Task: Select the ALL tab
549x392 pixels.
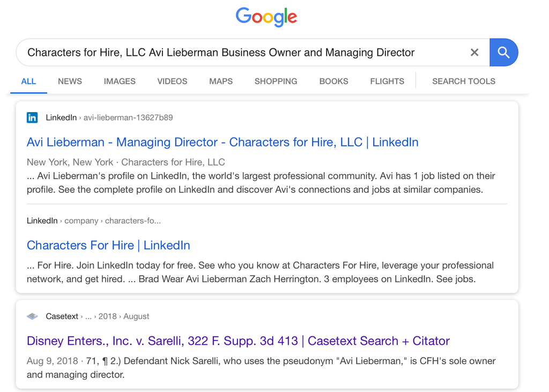Action: tap(28, 82)
